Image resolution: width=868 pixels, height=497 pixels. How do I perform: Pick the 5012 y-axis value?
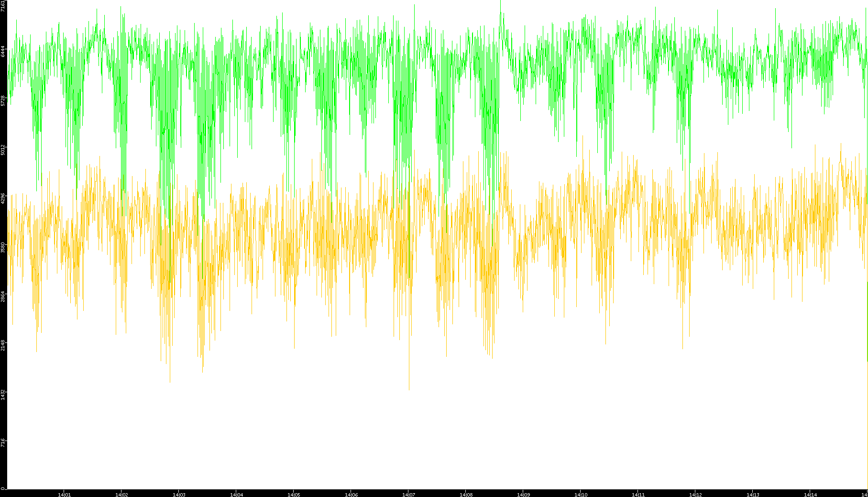(3, 150)
